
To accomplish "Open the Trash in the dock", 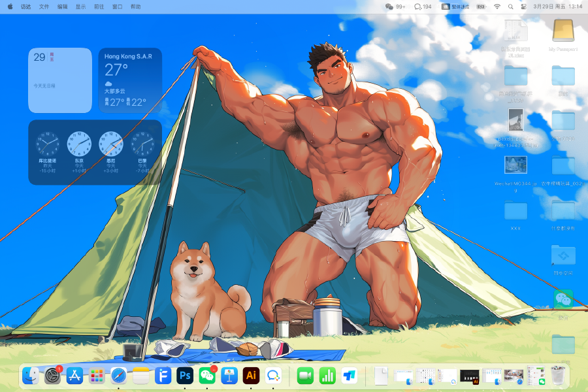I will (x=557, y=376).
